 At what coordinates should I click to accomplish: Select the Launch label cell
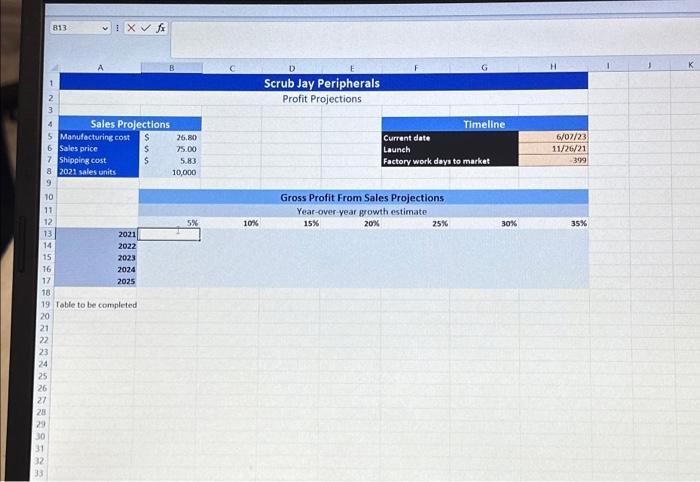(450, 149)
